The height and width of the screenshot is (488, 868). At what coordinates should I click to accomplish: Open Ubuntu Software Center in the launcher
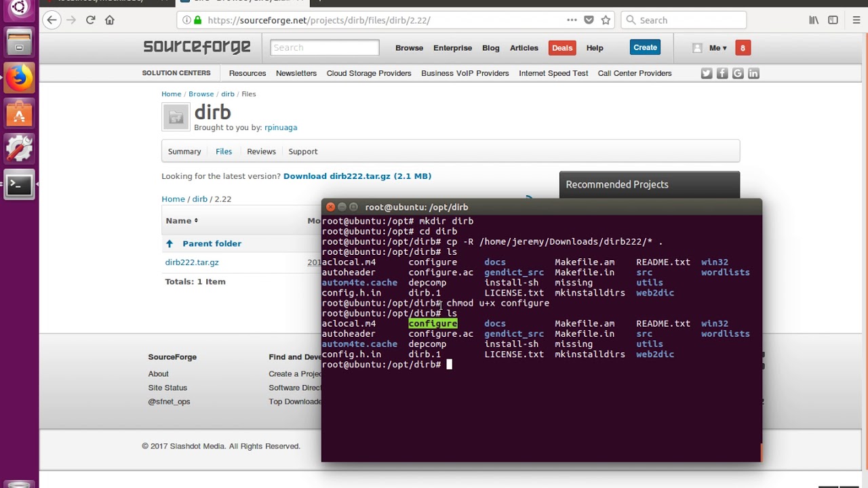[x=19, y=114]
